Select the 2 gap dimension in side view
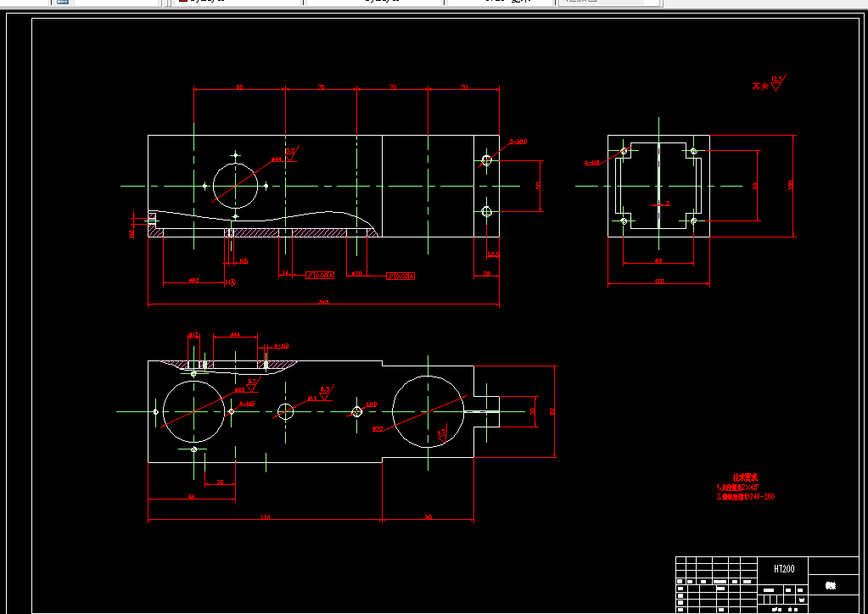868x614 pixels. click(x=667, y=204)
